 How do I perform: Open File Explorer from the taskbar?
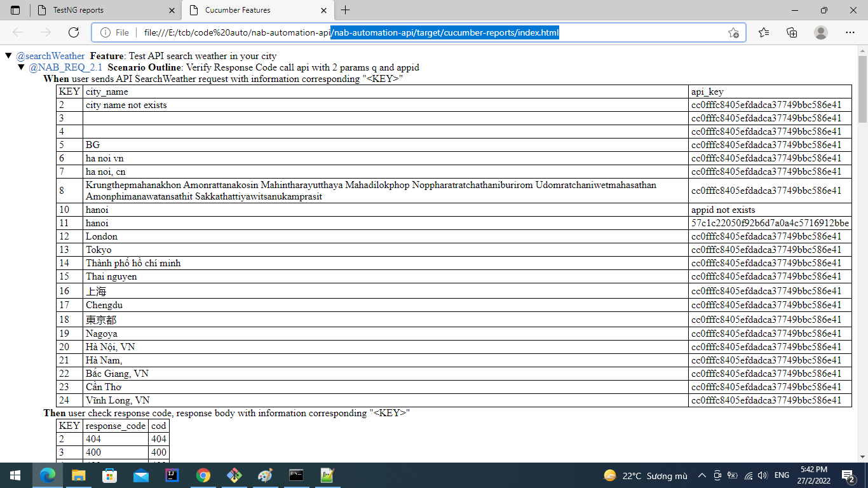point(78,475)
